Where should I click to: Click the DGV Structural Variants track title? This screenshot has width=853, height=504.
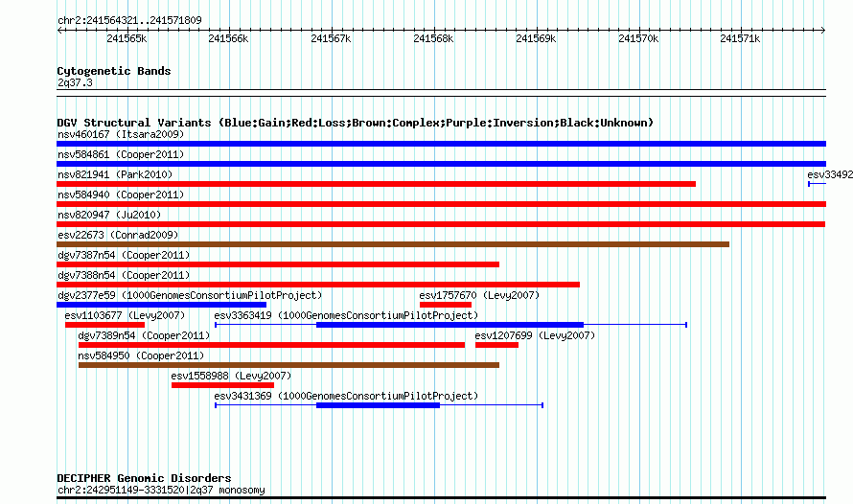356,123
